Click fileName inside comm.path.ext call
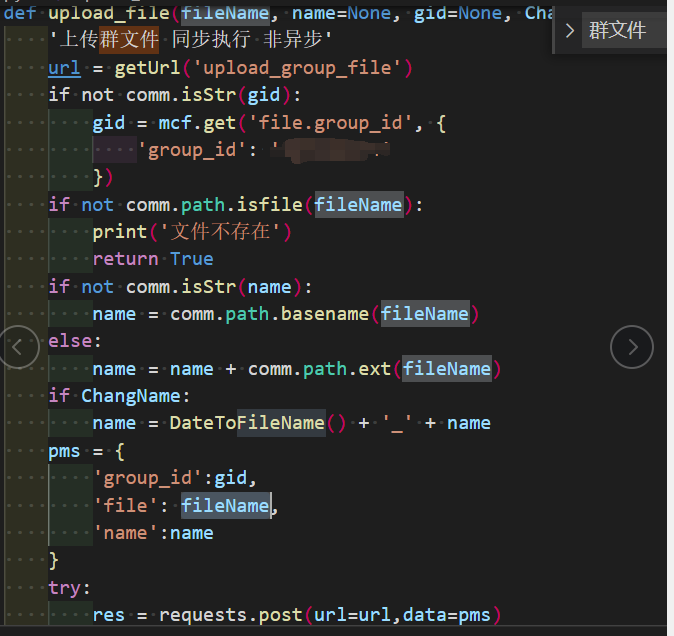 click(447, 369)
